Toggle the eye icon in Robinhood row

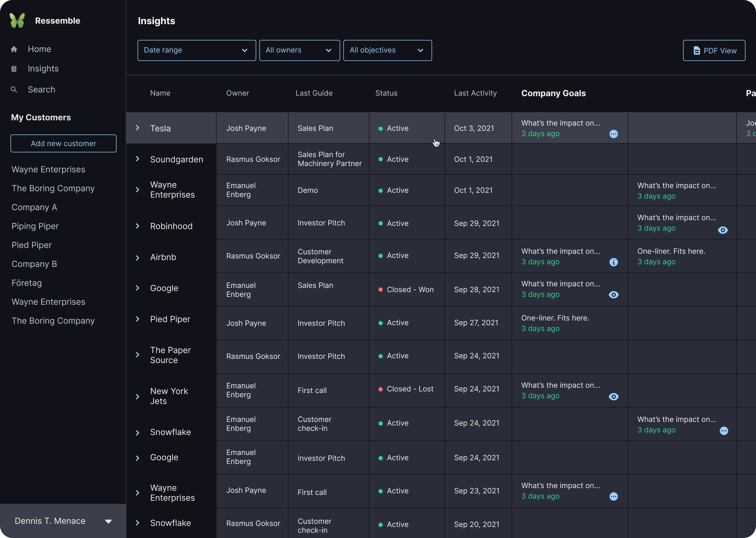coord(723,230)
